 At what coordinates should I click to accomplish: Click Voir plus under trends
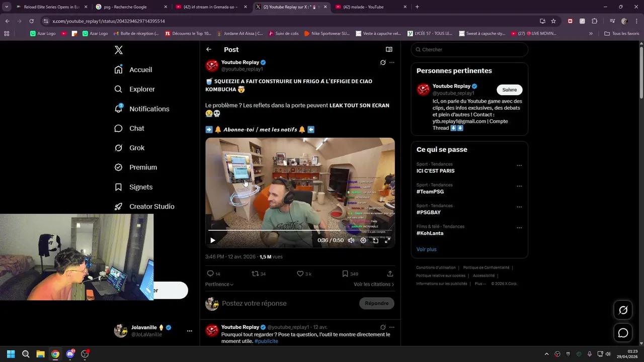click(x=427, y=249)
